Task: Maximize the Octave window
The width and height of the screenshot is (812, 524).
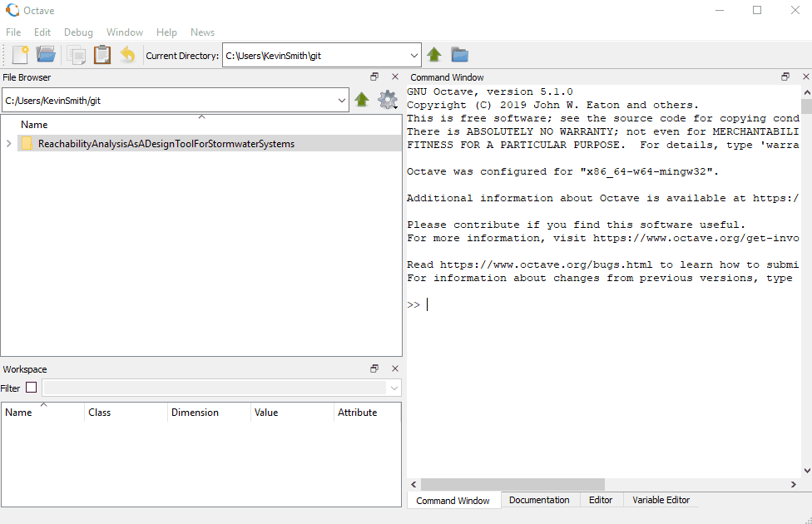Action: pos(757,10)
